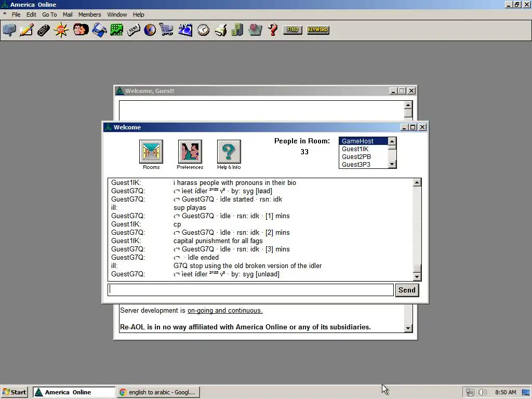Click the Send button
Image resolution: width=532 pixels, height=399 pixels.
tap(407, 290)
